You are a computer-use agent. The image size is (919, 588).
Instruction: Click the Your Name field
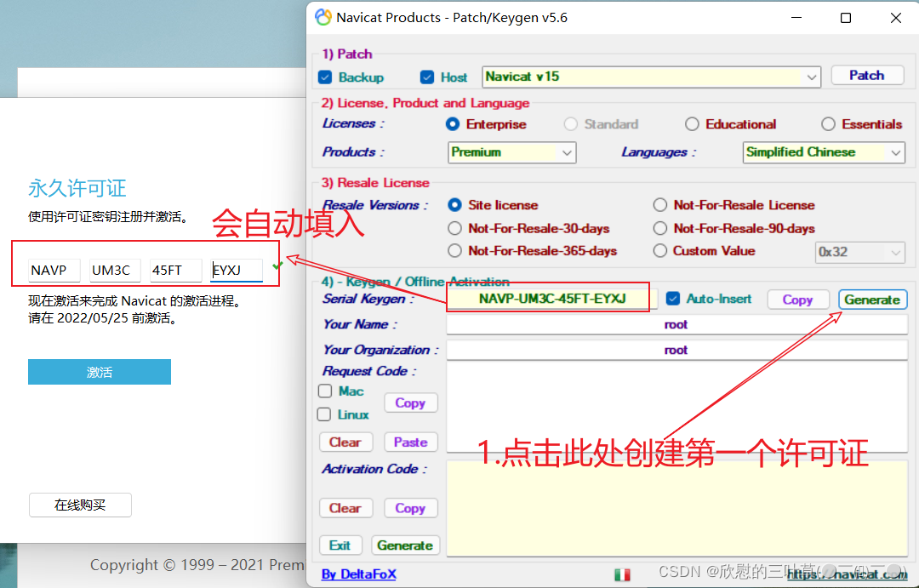[677, 324]
